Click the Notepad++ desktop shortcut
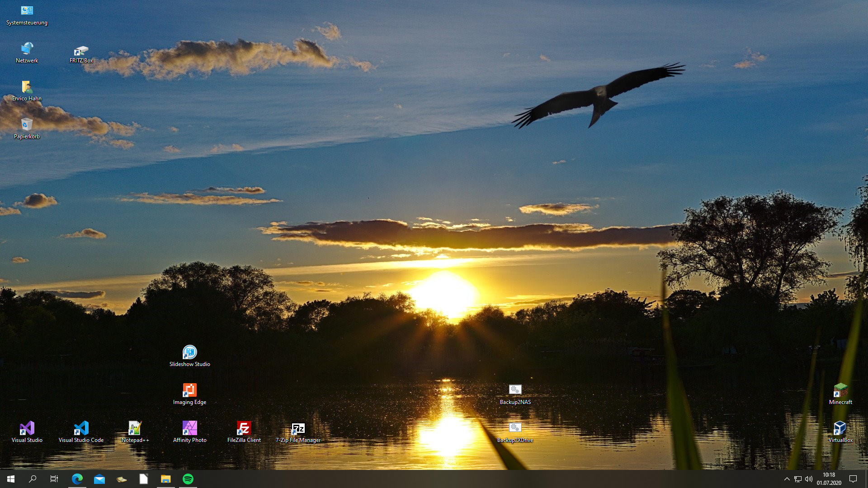 point(135,428)
